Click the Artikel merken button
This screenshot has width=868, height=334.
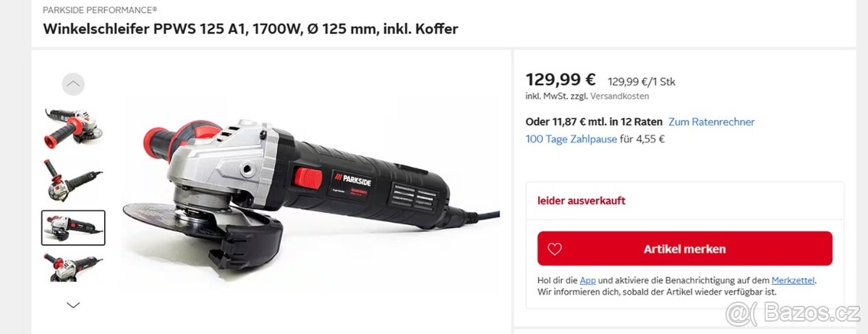coord(685,249)
